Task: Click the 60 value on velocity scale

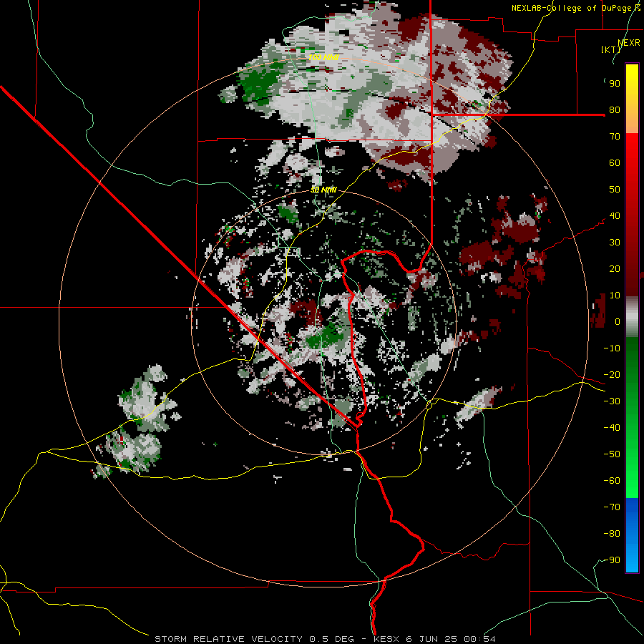Action: pos(615,163)
